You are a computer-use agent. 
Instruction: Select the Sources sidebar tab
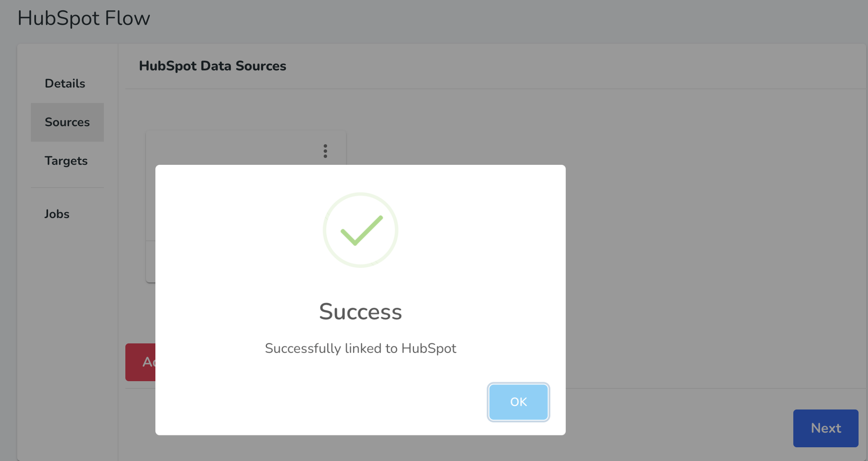tap(67, 122)
